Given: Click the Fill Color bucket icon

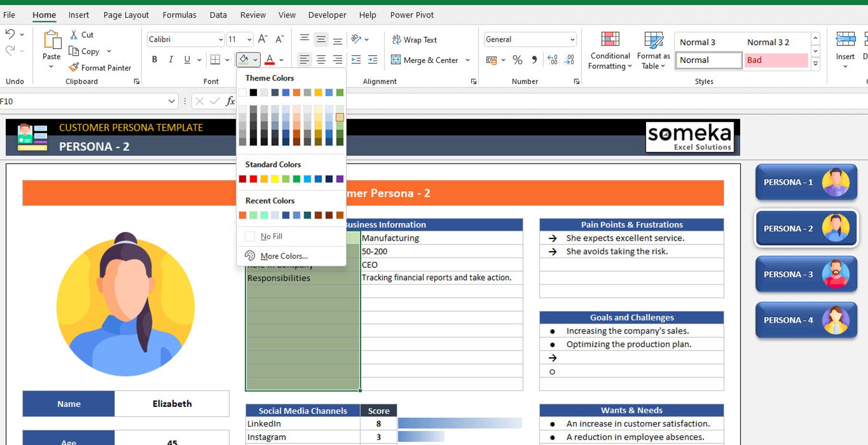Looking at the screenshot, I should (x=244, y=59).
